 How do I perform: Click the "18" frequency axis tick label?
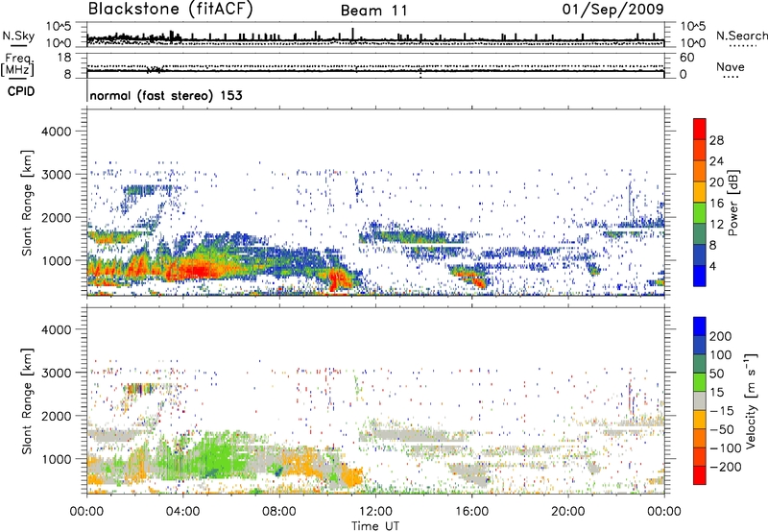64,58
